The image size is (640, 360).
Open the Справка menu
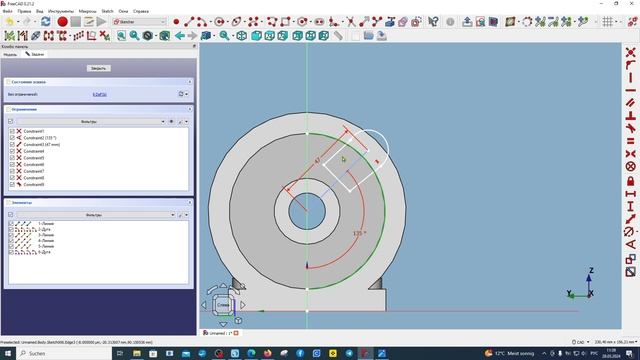tap(141, 11)
